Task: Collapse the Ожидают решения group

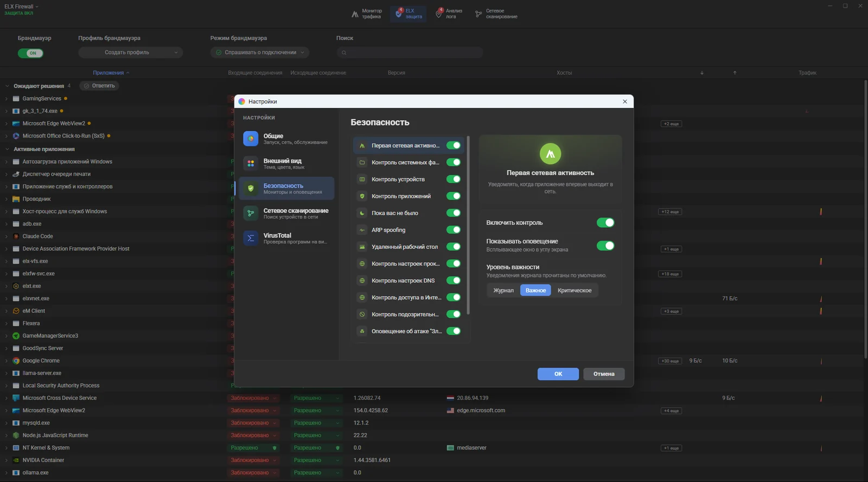Action: [x=7, y=86]
